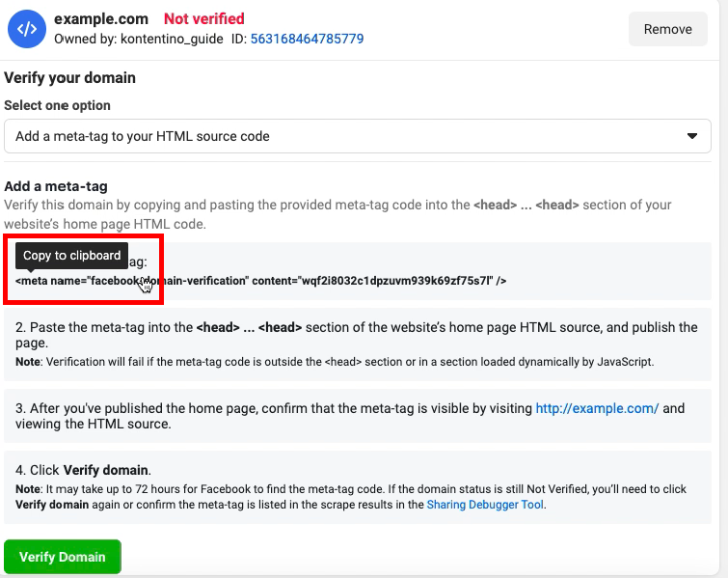Select the 'example.com' domain title
The height and width of the screenshot is (578, 728).
click(x=101, y=18)
